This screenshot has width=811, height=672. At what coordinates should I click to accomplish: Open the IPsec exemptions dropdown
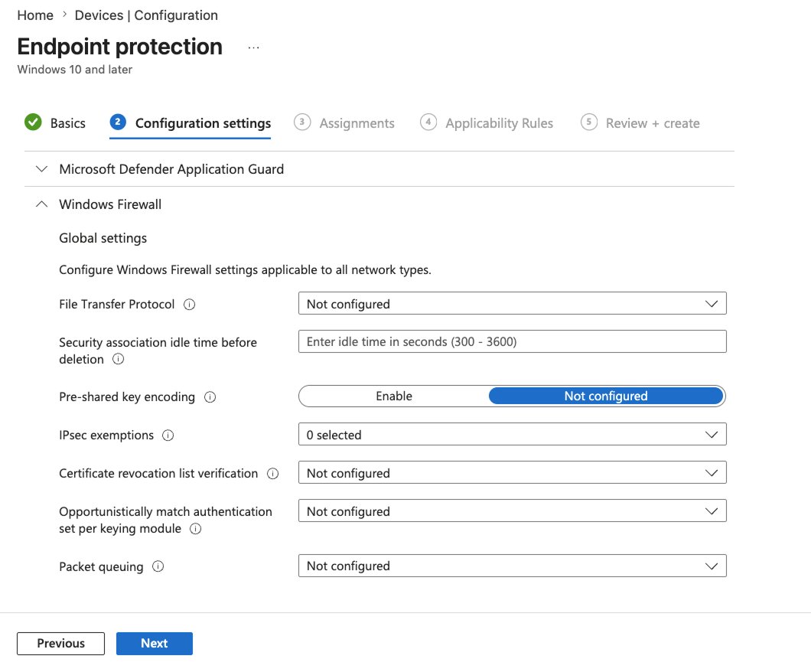512,435
